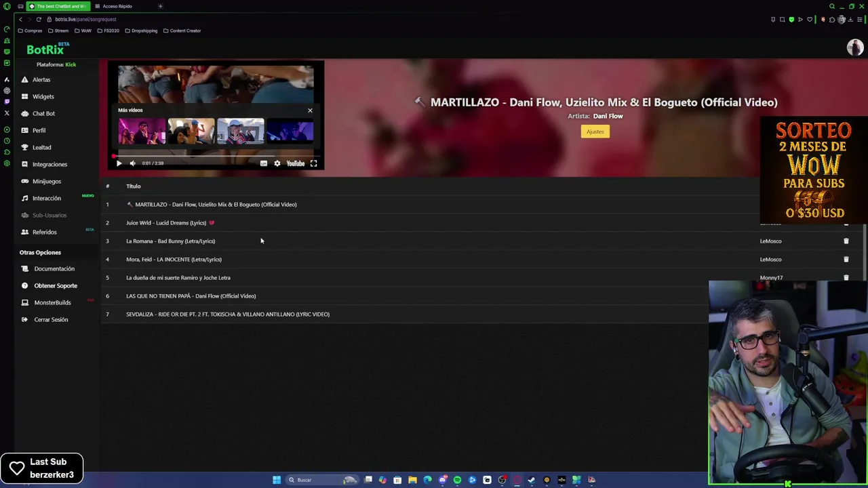The width and height of the screenshot is (868, 488).
Task: Delete the La Romana song row
Action: [x=846, y=241]
